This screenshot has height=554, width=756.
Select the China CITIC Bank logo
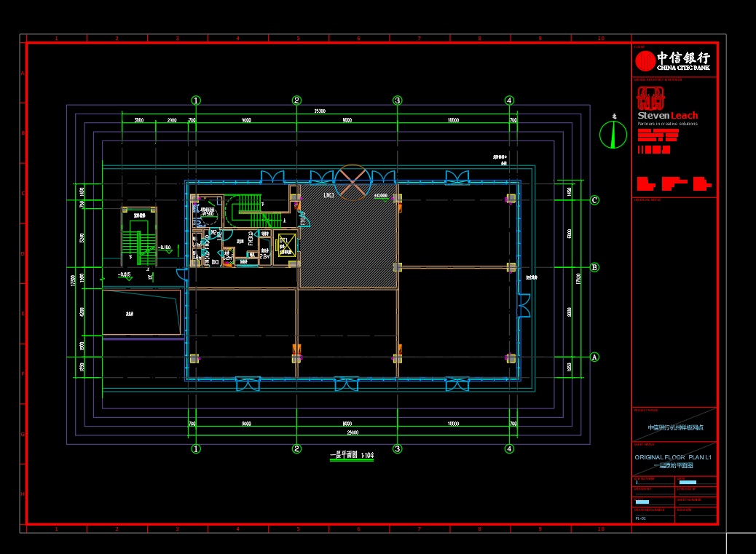click(x=672, y=60)
